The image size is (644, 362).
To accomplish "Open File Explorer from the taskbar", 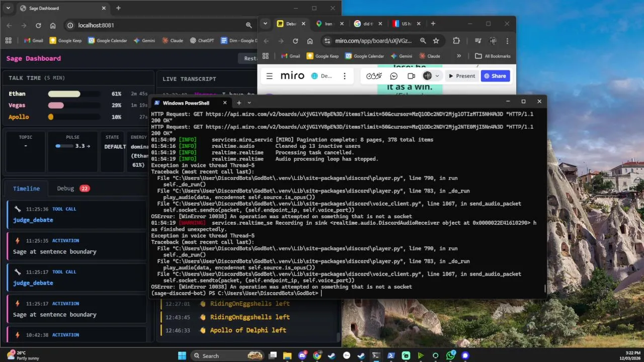I will [287, 355].
